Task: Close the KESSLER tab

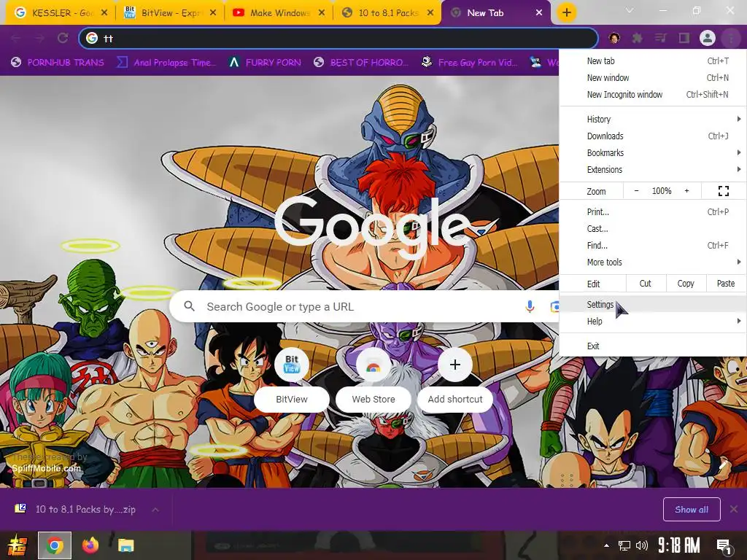Action: 104,13
